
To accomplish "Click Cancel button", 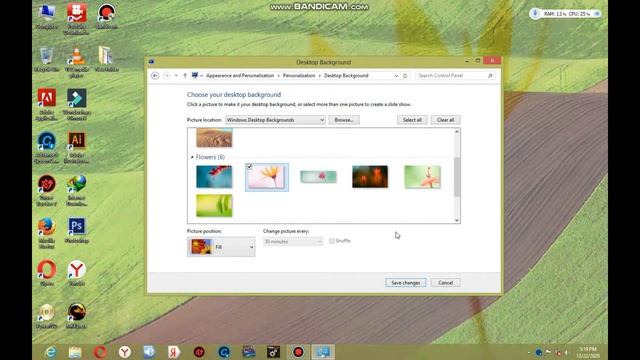I will [x=445, y=283].
